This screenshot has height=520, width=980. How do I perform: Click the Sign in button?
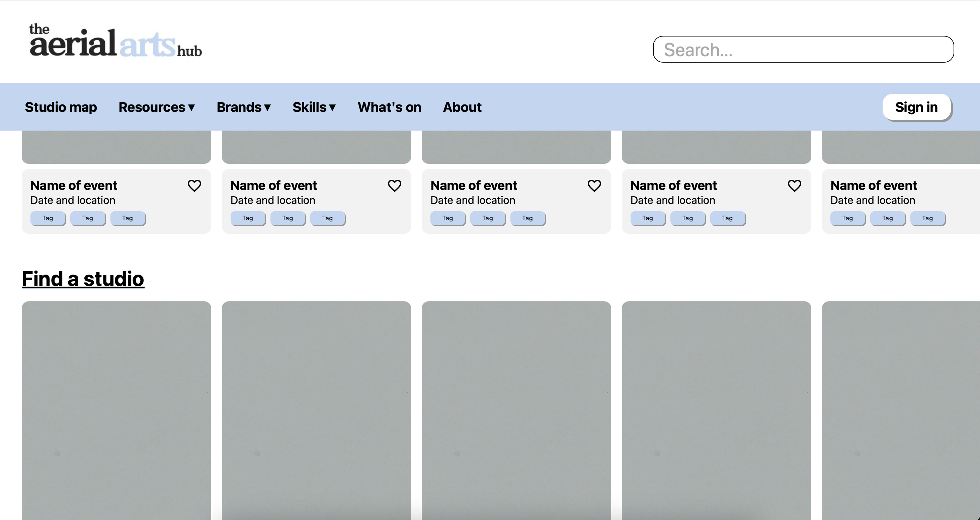pos(916,107)
